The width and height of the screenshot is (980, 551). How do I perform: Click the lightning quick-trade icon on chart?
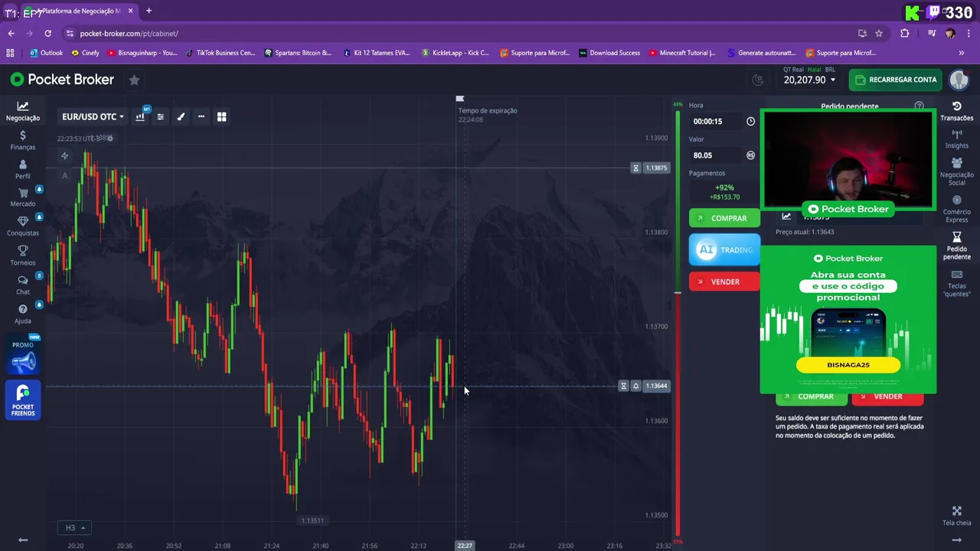click(64, 156)
